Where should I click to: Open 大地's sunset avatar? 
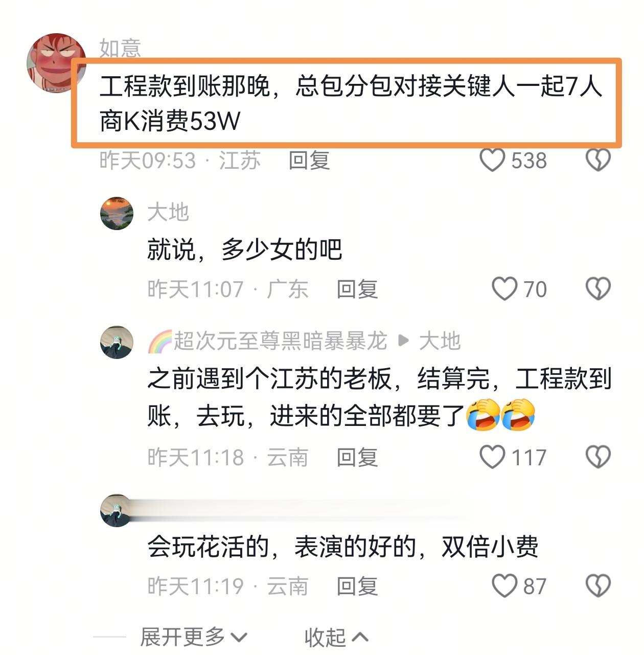117,213
